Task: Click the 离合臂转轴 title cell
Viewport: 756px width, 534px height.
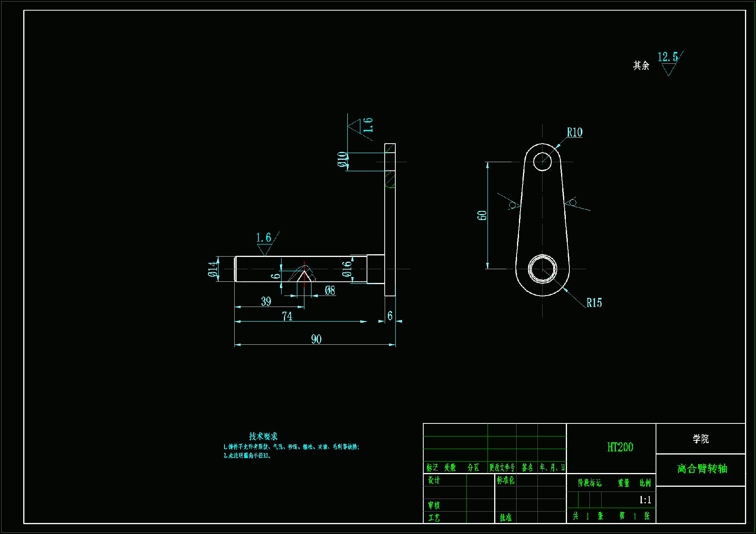Action: tap(702, 469)
